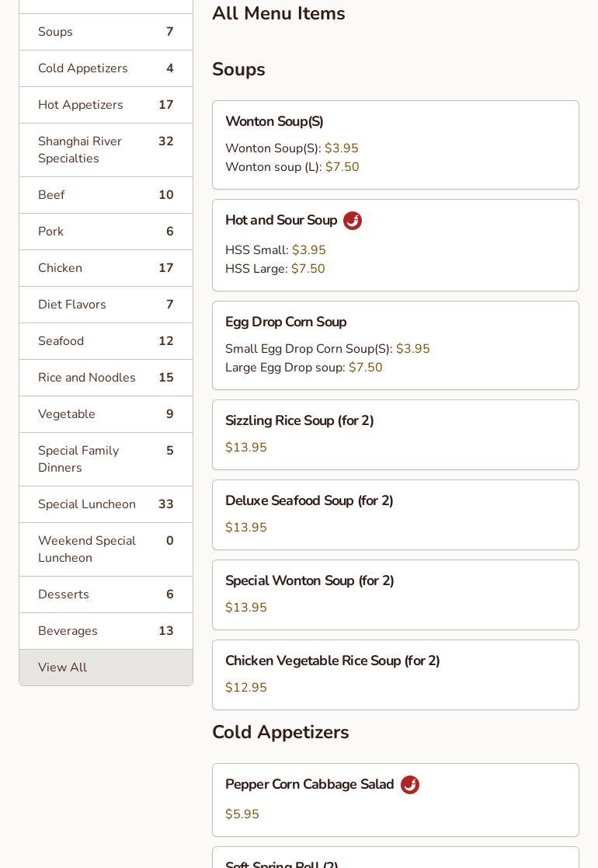Click the View All menu option

pyautogui.click(x=106, y=668)
